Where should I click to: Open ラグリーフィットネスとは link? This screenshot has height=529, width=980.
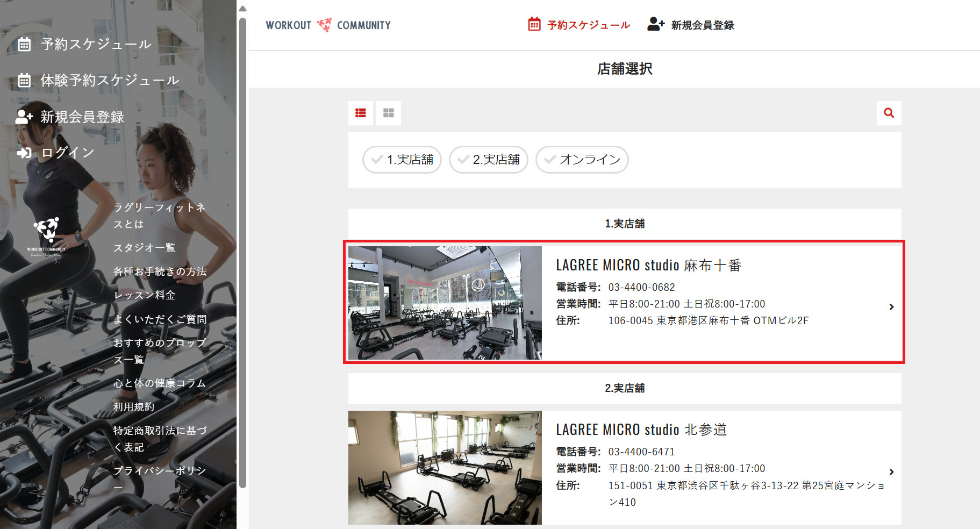160,216
